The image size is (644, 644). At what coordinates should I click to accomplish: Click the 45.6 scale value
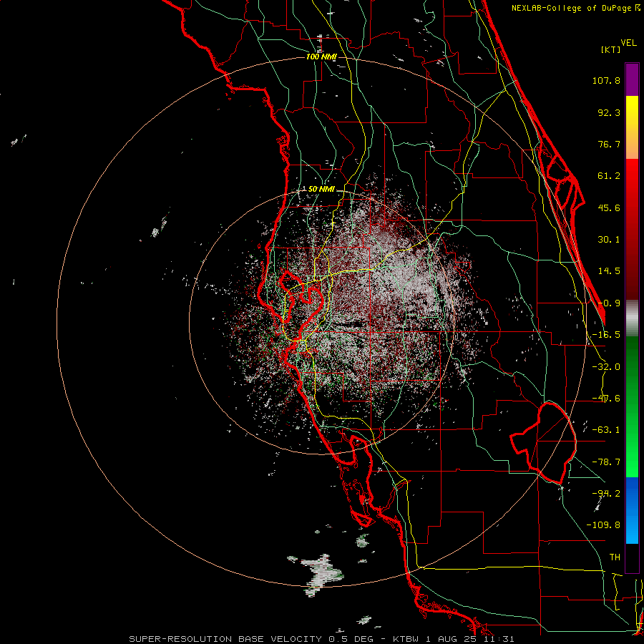click(x=609, y=208)
